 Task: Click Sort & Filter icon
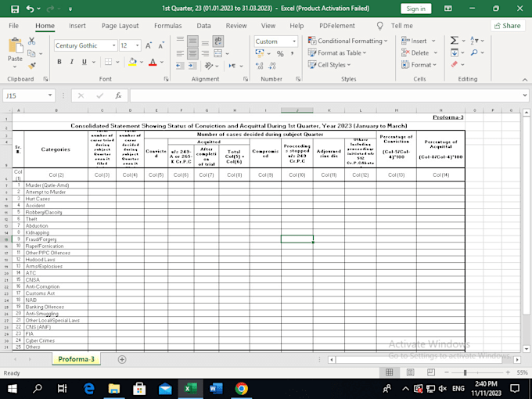(x=474, y=41)
